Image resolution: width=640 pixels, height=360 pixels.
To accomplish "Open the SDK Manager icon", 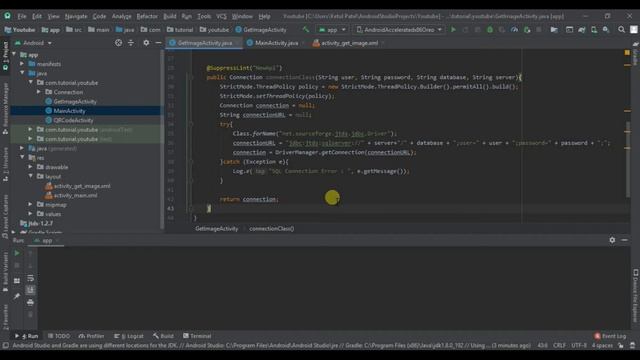I will pos(606,30).
